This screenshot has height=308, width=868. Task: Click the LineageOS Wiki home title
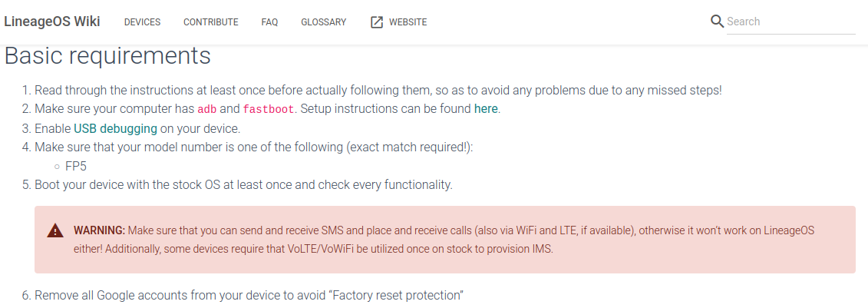[52, 22]
